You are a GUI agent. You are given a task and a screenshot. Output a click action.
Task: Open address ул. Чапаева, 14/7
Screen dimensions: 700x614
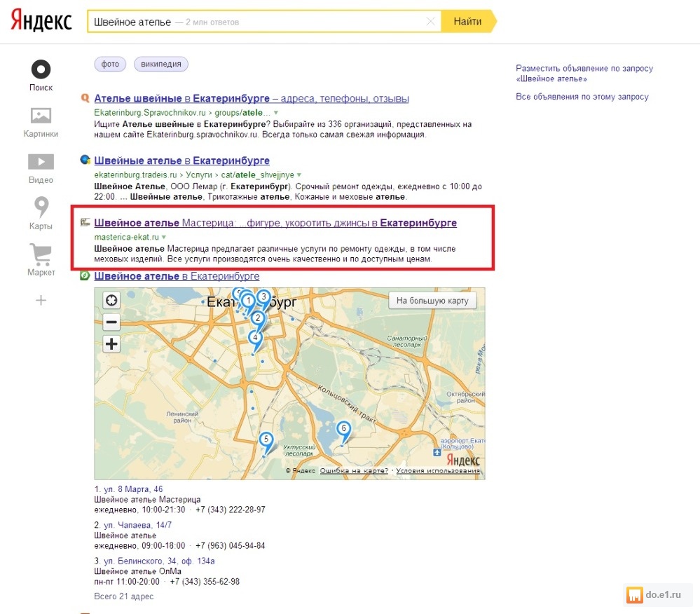pos(137,525)
